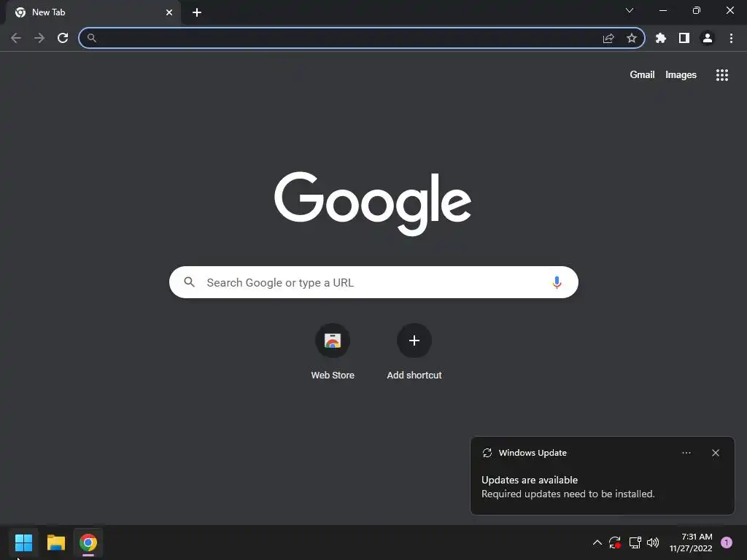Open the Extensions puzzle icon
Image resolution: width=747 pixels, height=560 pixels.
tap(661, 38)
